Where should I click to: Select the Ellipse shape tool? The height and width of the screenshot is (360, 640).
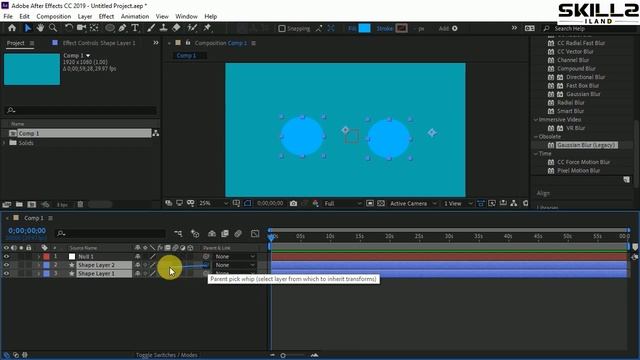click(x=109, y=28)
